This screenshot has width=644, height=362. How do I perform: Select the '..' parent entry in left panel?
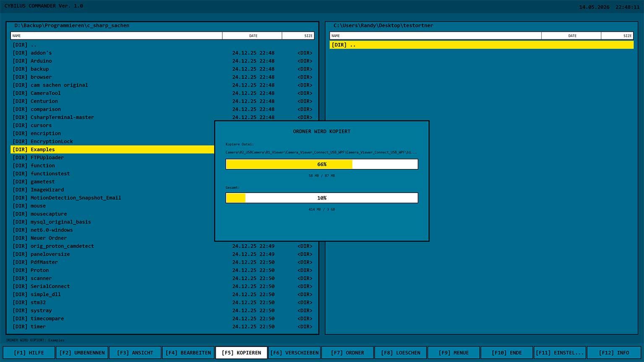(162, 45)
